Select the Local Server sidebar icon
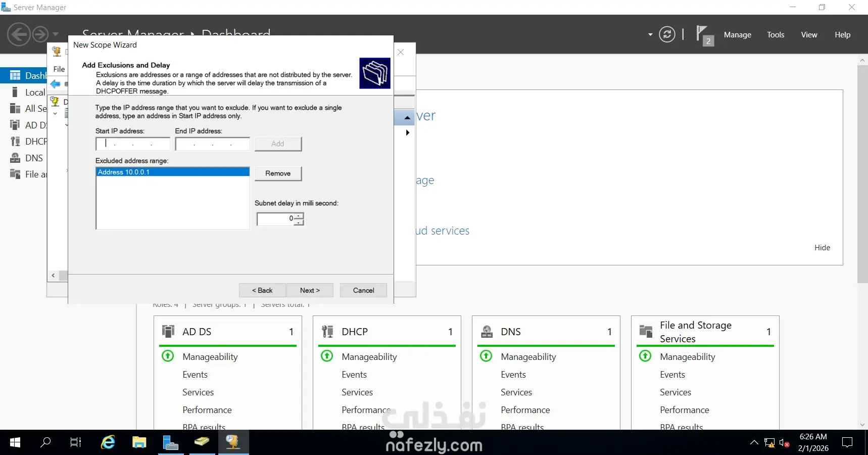Screen dimensions: 868x455 15,92
